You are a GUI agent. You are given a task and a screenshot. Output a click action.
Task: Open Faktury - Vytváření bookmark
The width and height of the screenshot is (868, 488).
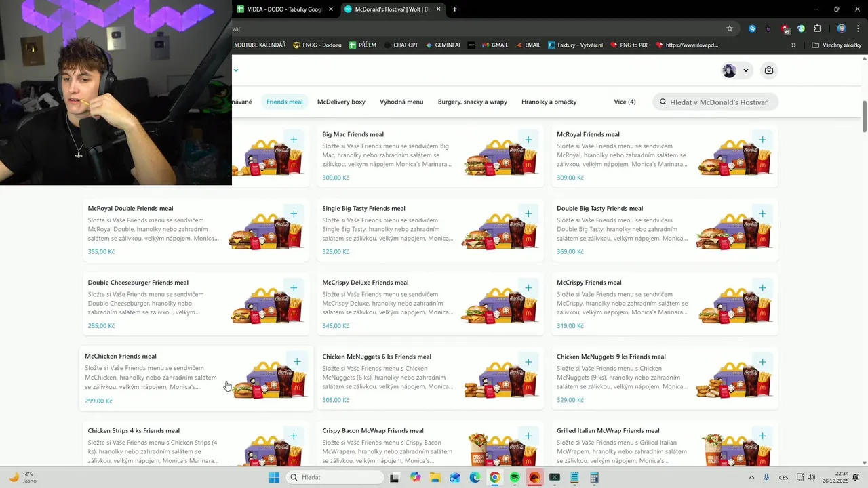[x=574, y=45]
